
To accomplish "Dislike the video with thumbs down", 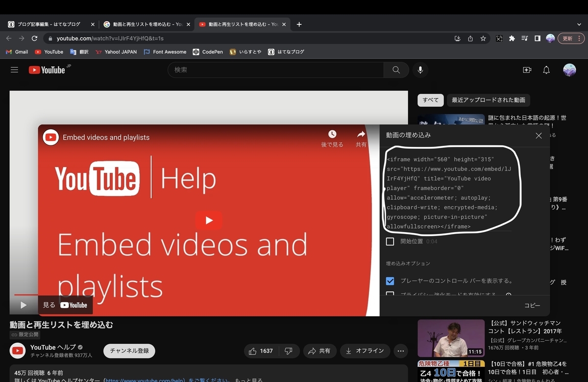I will click(x=289, y=351).
